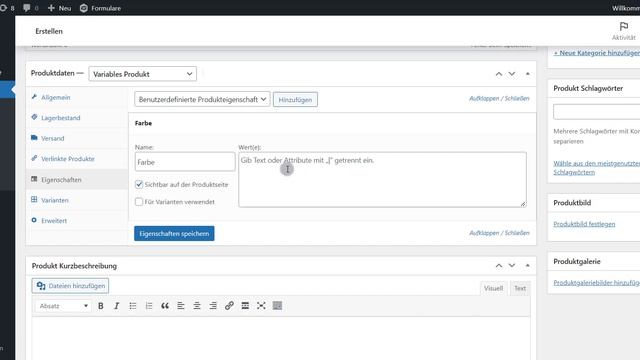Click the attribute Name input field
Viewport: 640px width, 360px height.
coord(185,162)
